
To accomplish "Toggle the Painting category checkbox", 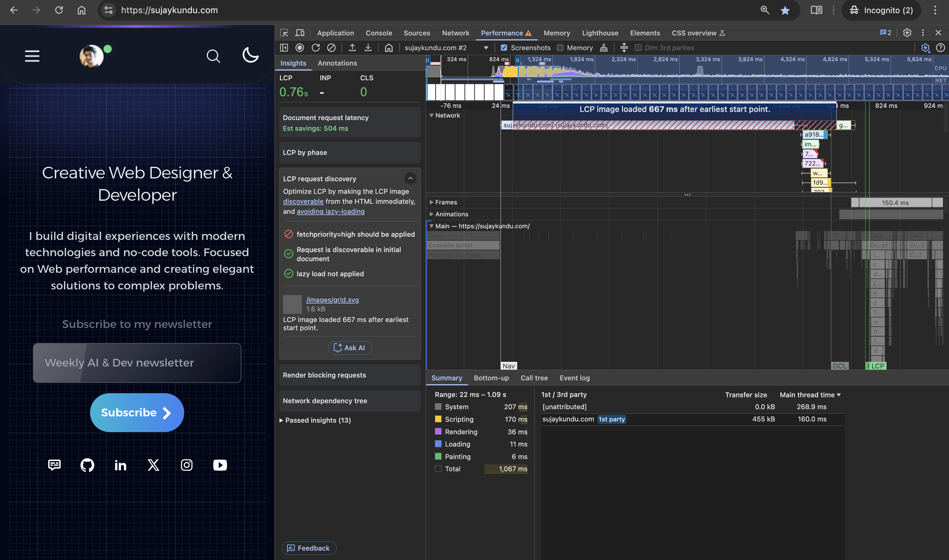I will (438, 457).
